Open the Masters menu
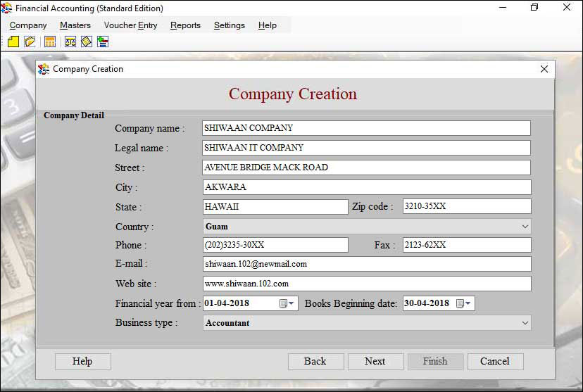The image size is (583, 392). click(75, 25)
